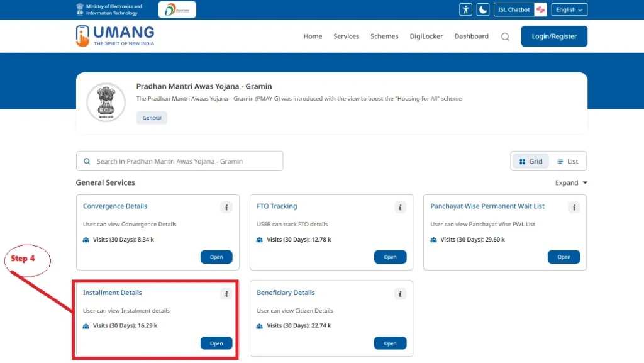Screen dimensions: 644x363
Task: Switch to List view
Action: pyautogui.click(x=567, y=162)
